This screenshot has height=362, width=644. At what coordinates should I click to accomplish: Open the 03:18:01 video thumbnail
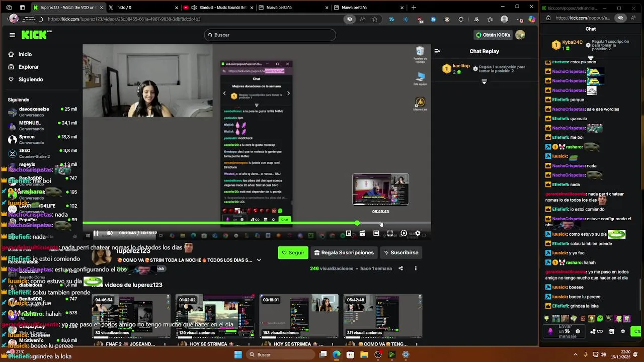tap(299, 315)
